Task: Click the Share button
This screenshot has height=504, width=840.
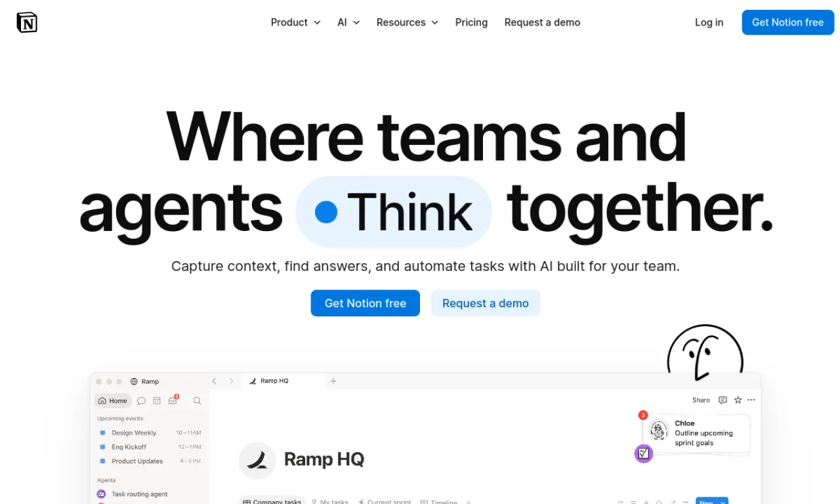Action: tap(701, 400)
